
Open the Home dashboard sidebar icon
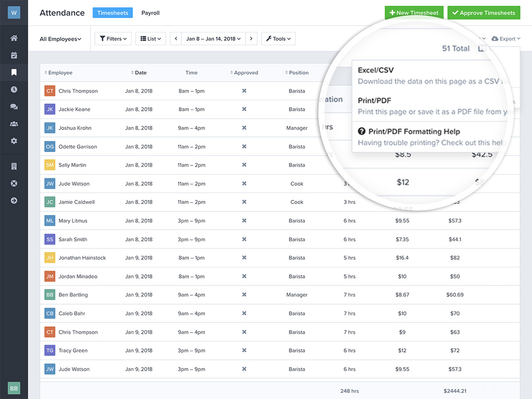point(14,38)
